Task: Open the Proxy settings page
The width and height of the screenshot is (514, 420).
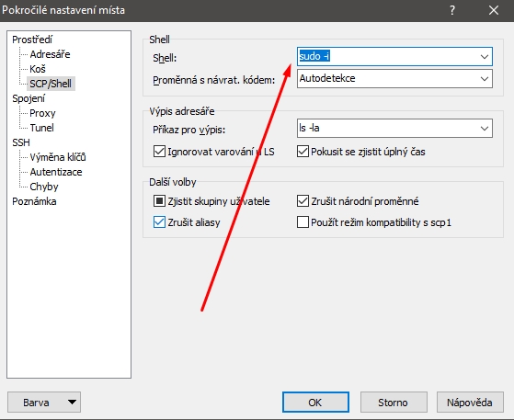Action: (x=42, y=113)
